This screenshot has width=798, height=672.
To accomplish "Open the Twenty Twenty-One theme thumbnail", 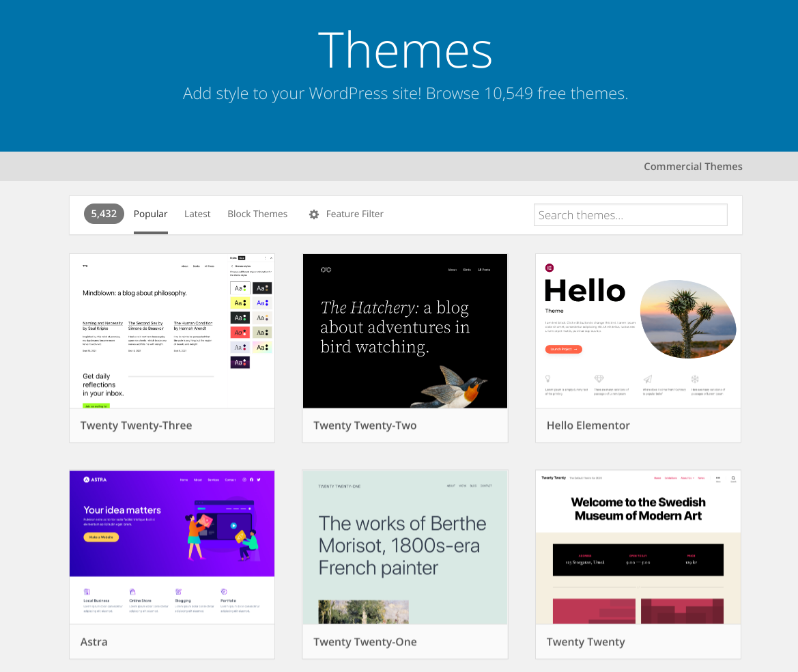I will pyautogui.click(x=405, y=547).
